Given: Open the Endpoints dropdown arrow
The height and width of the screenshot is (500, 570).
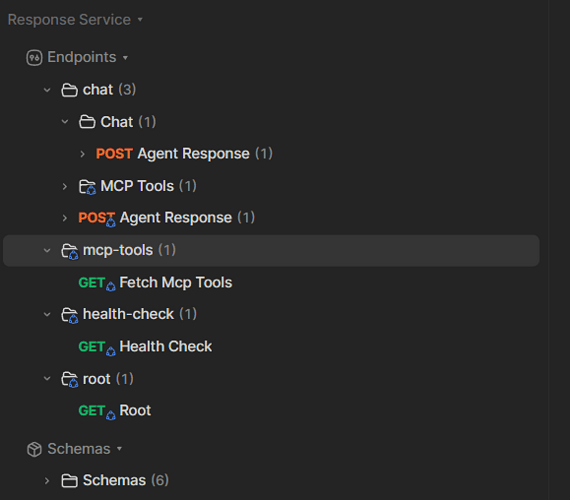Looking at the screenshot, I should [x=125, y=58].
